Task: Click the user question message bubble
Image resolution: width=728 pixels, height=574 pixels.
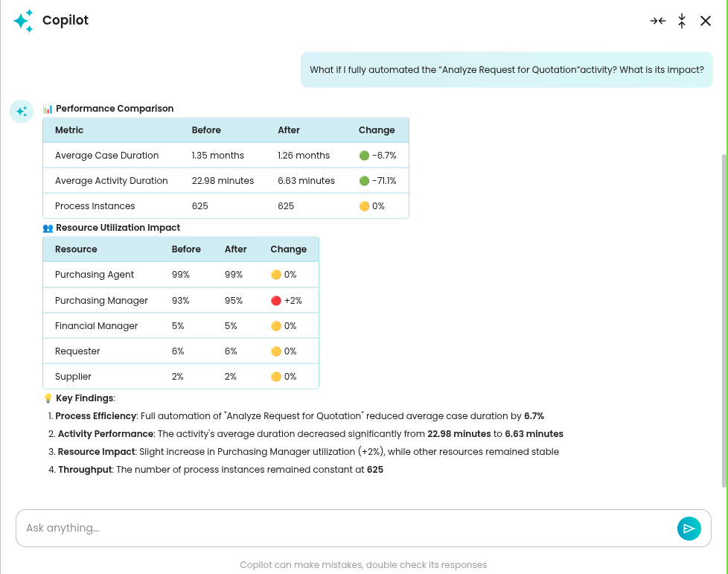Action: 506,70
